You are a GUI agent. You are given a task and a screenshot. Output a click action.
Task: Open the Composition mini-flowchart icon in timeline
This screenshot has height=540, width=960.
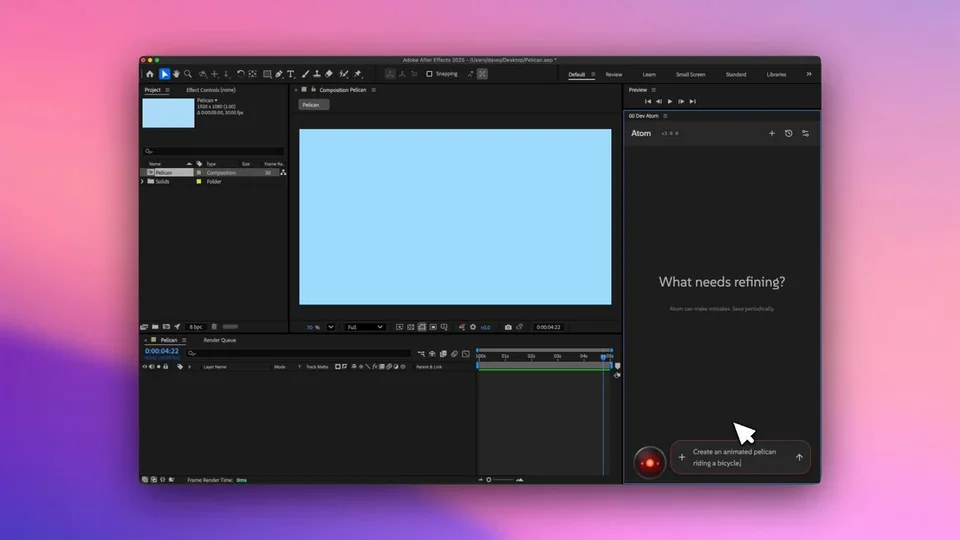(421, 353)
